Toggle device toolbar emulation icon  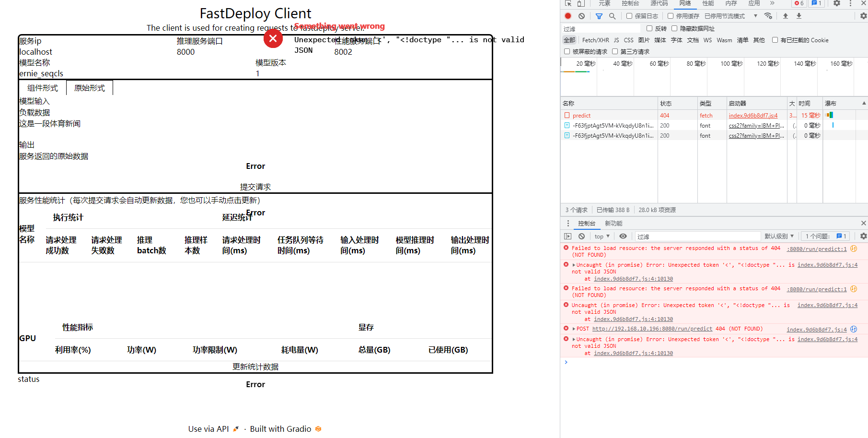click(x=580, y=3)
